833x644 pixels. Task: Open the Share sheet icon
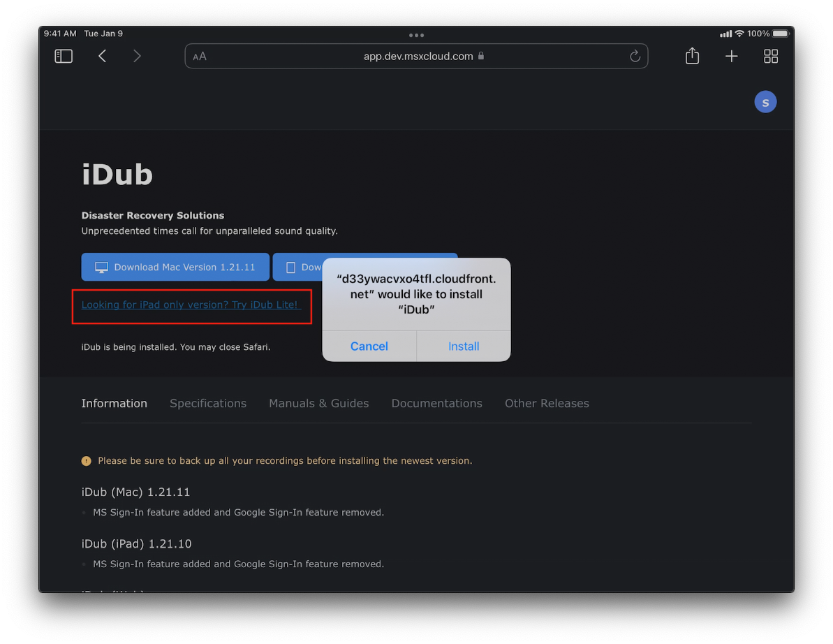(692, 55)
